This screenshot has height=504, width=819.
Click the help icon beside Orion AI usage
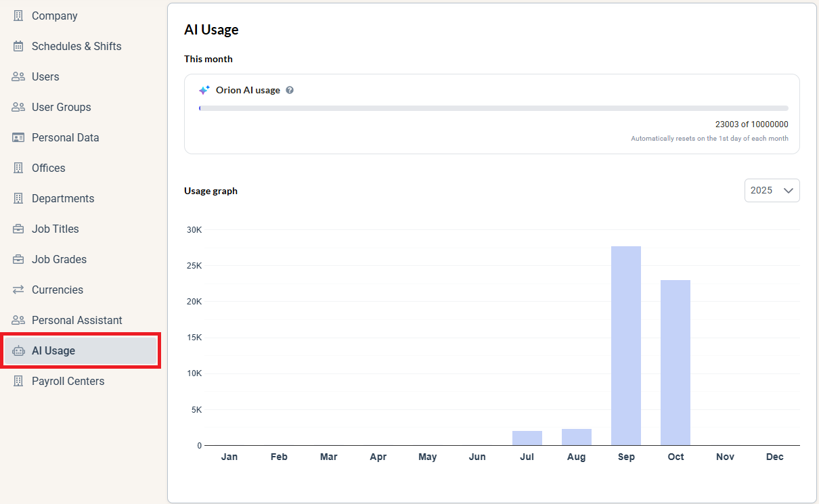(290, 90)
